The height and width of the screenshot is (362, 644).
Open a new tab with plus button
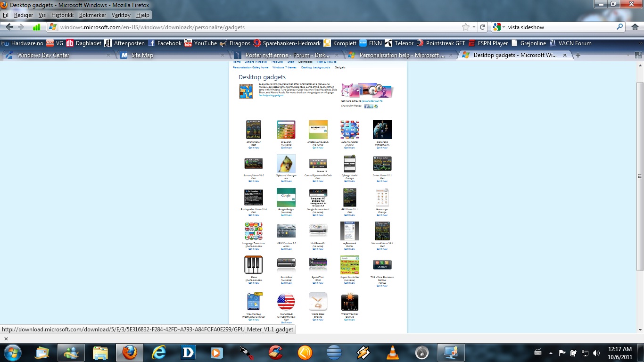(x=578, y=55)
